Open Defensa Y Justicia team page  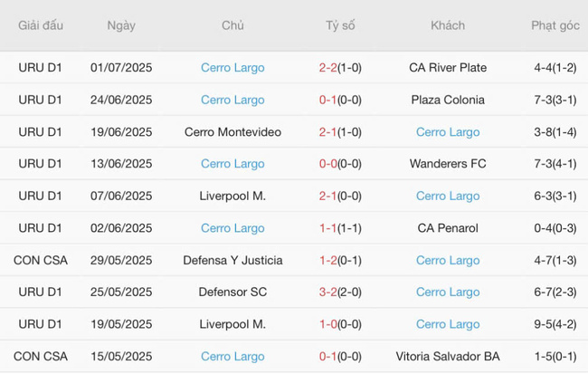click(x=232, y=260)
